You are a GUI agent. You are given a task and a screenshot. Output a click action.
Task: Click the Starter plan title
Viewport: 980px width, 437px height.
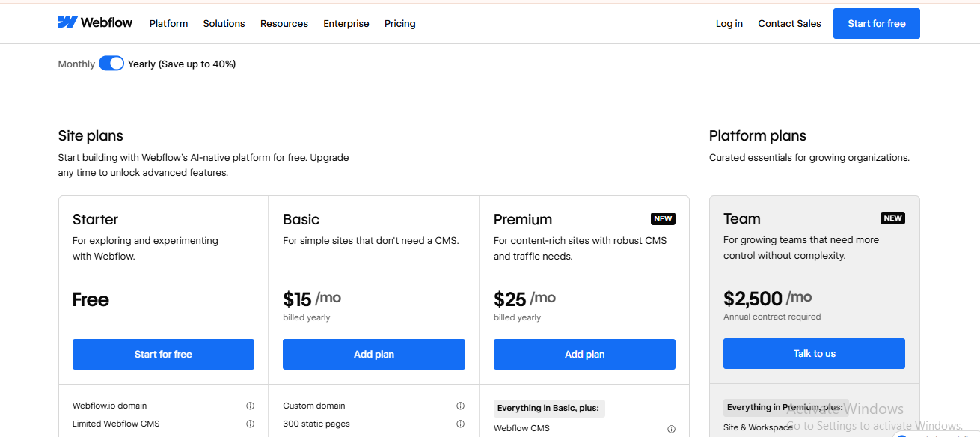pyautogui.click(x=95, y=219)
